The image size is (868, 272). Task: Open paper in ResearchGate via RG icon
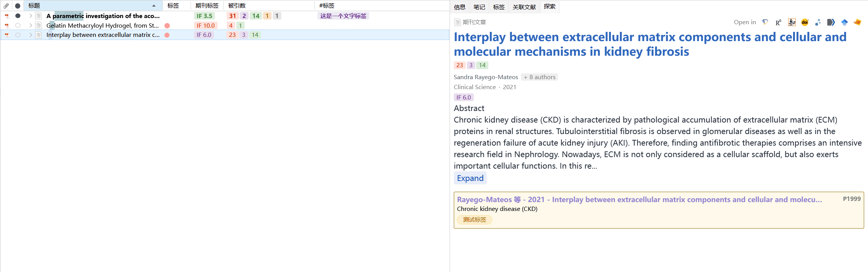tap(778, 22)
